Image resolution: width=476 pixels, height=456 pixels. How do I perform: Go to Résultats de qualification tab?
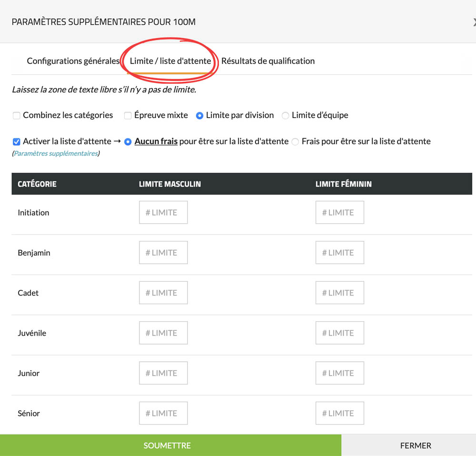(x=268, y=61)
